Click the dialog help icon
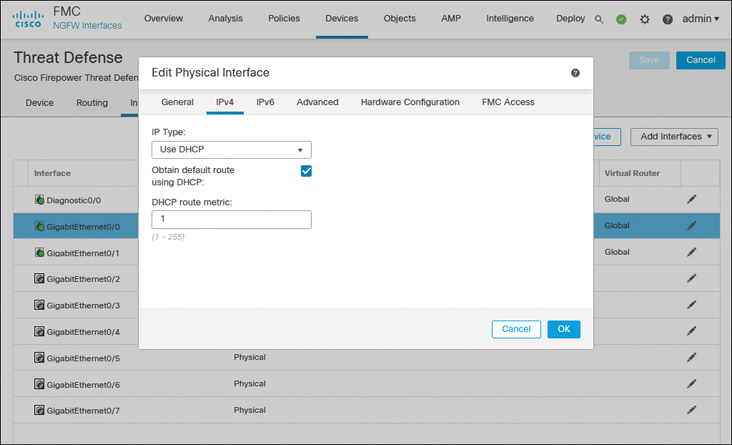The width and height of the screenshot is (732, 445). (x=575, y=73)
